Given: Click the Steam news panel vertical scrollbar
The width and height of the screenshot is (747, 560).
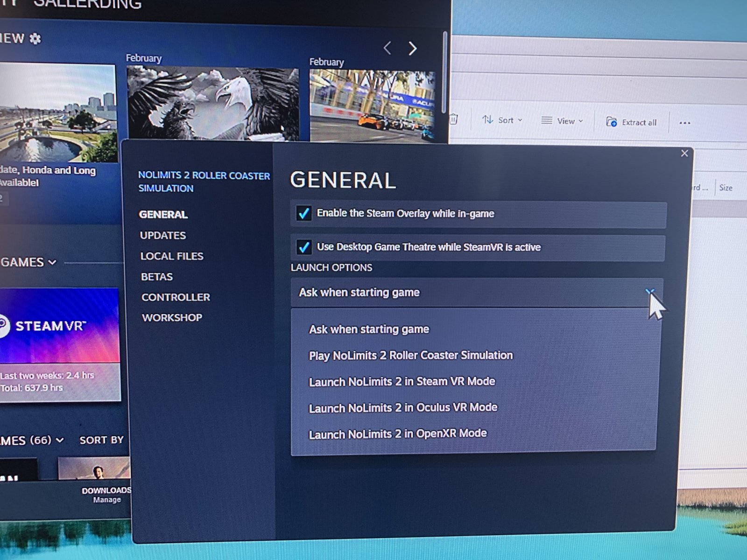Looking at the screenshot, I should (444, 72).
